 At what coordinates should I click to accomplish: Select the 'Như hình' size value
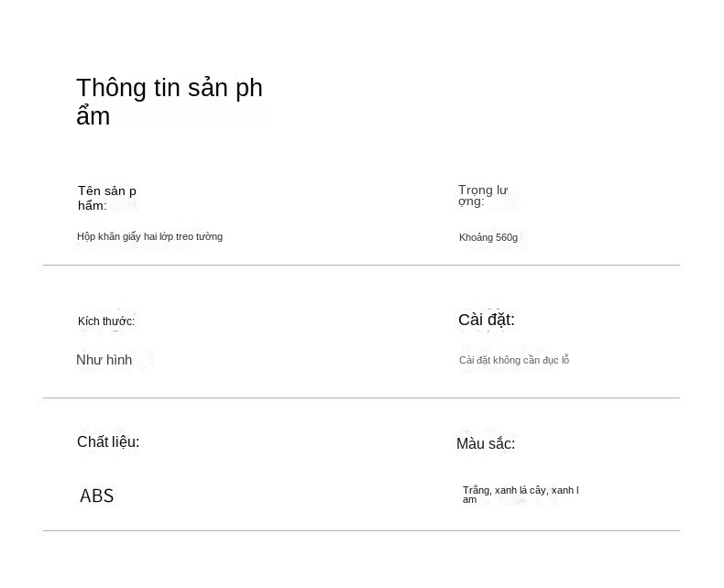[104, 361]
